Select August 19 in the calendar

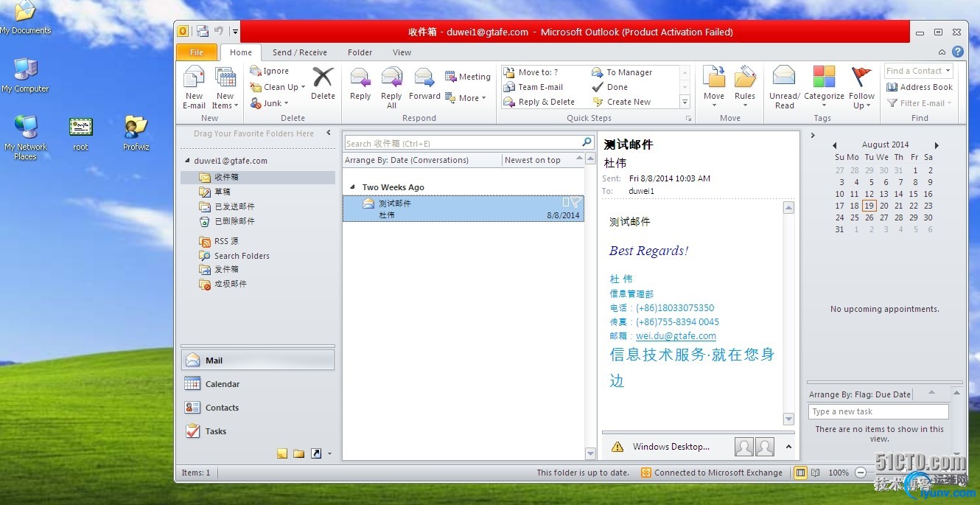(x=869, y=206)
